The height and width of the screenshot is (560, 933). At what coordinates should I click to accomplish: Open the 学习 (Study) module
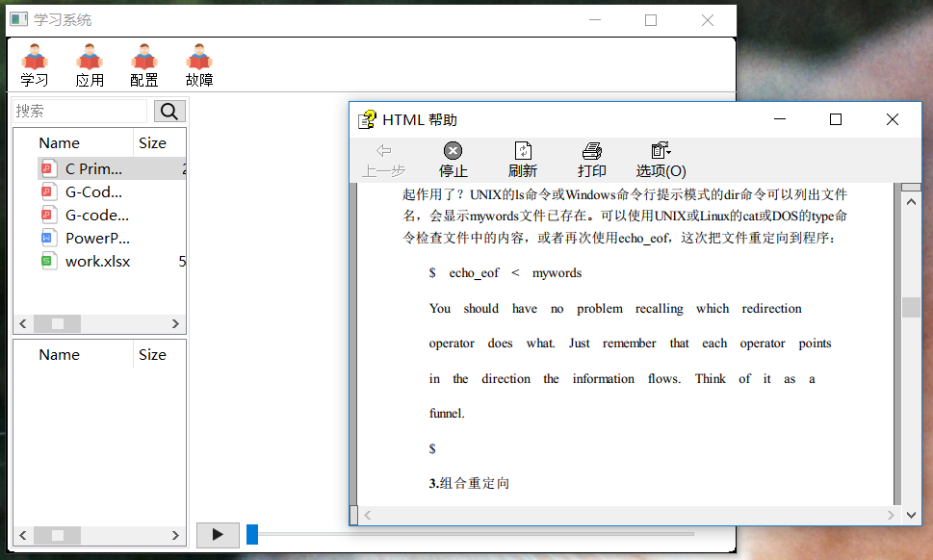pyautogui.click(x=34, y=64)
